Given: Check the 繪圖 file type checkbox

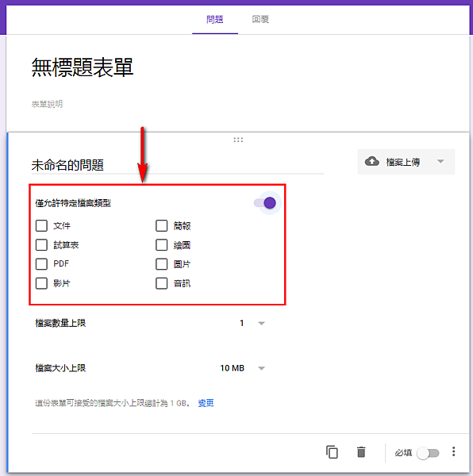Looking at the screenshot, I should (162, 244).
